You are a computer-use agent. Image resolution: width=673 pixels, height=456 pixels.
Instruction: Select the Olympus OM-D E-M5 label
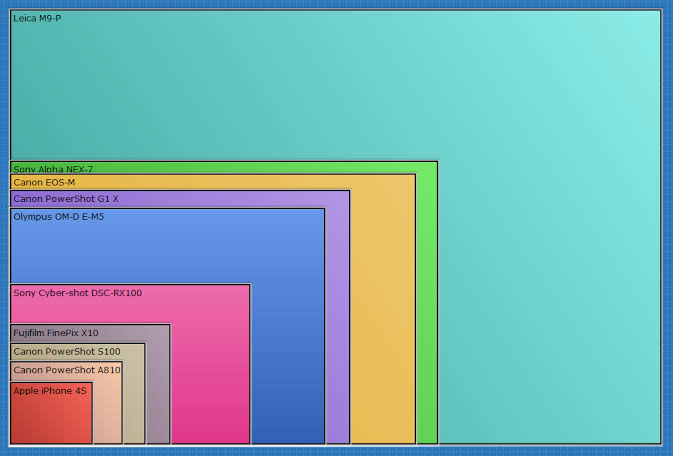point(59,217)
